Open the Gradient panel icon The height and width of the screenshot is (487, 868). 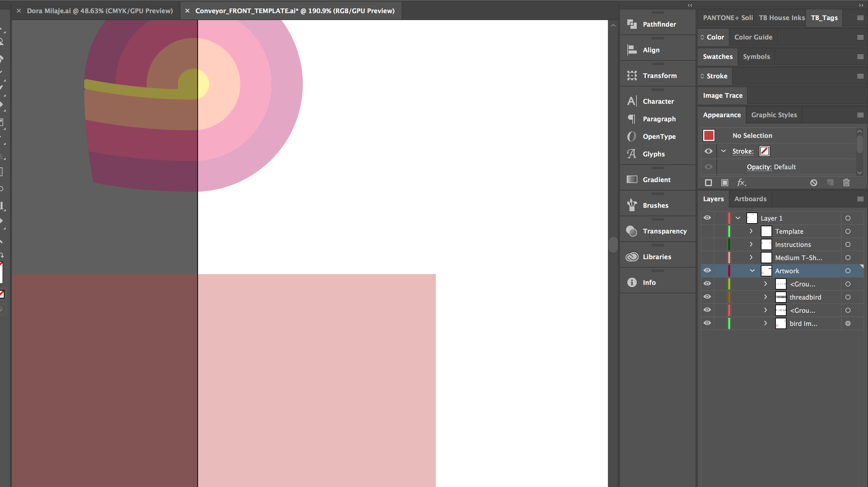click(x=632, y=180)
